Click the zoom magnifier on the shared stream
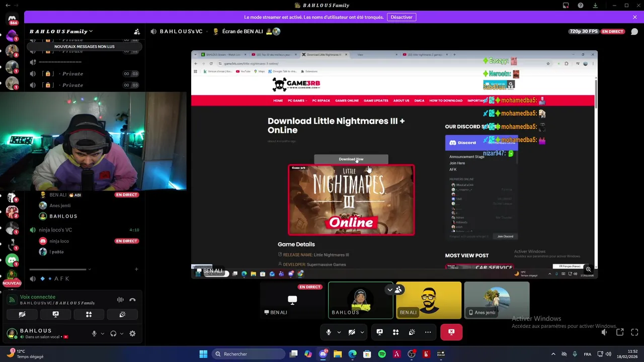The width and height of the screenshot is (644, 362). tap(588, 269)
